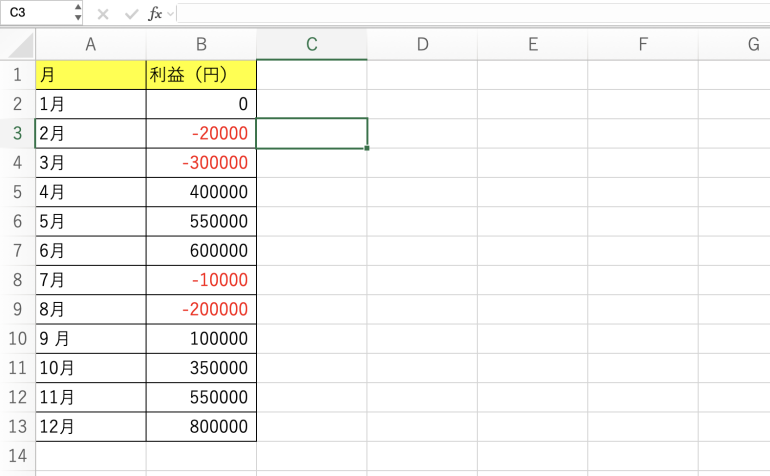Click cell containing 8月
The image size is (770, 476).
click(x=91, y=309)
